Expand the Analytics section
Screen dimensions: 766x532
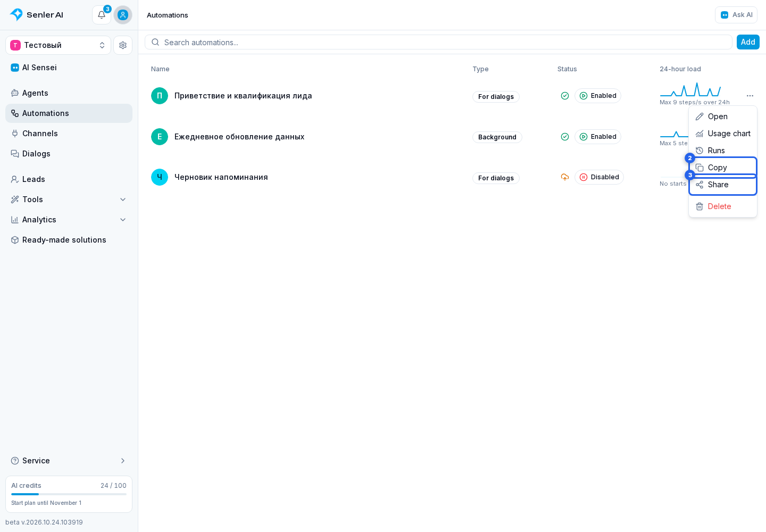click(69, 220)
